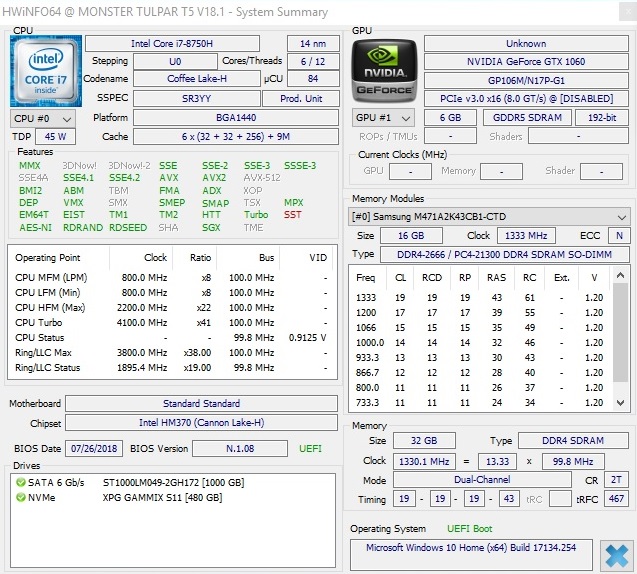Click the 07/26/2018 BIOS date
This screenshot has width=637, height=574.
click(x=94, y=448)
